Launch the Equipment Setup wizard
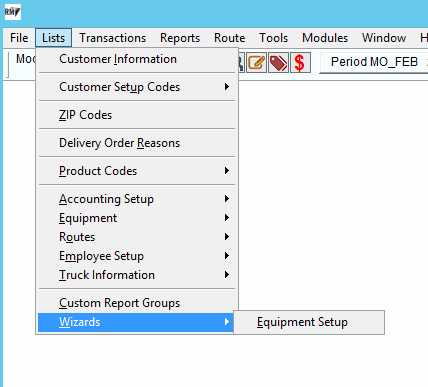Viewport: 428px width, 387px height. pos(309,322)
